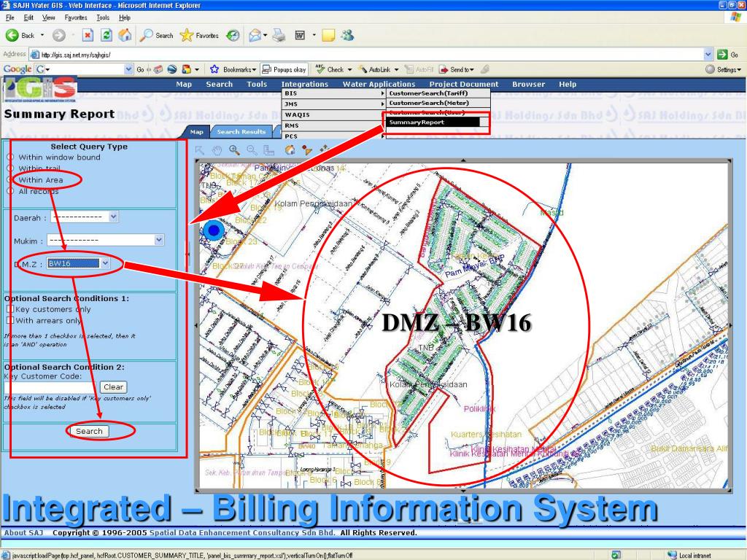The image size is (747, 560).
Task: Open the Daerah dropdown
Action: point(85,217)
